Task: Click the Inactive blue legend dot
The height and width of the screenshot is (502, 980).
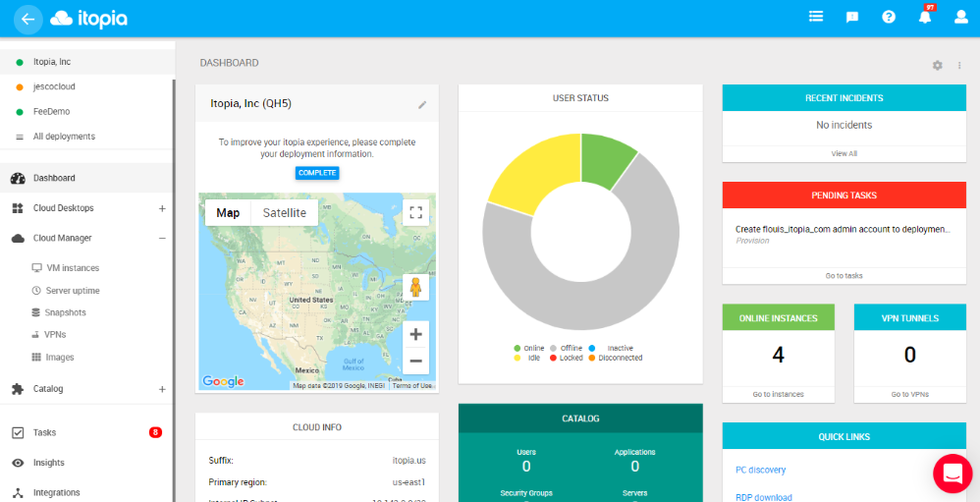Action: [x=591, y=348]
